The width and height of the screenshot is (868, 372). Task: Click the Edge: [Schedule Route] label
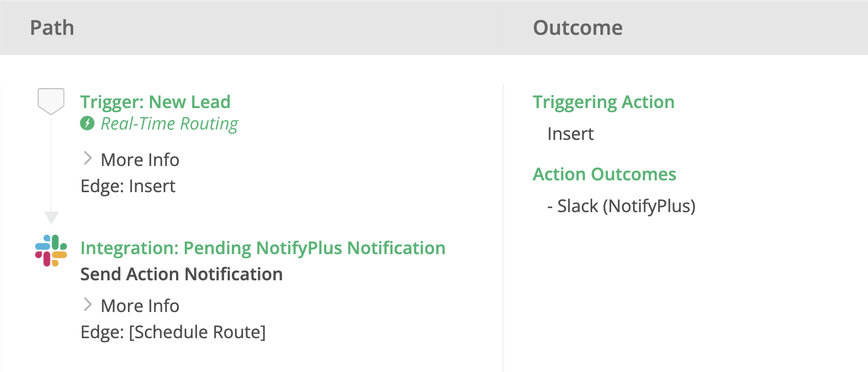coord(173,332)
